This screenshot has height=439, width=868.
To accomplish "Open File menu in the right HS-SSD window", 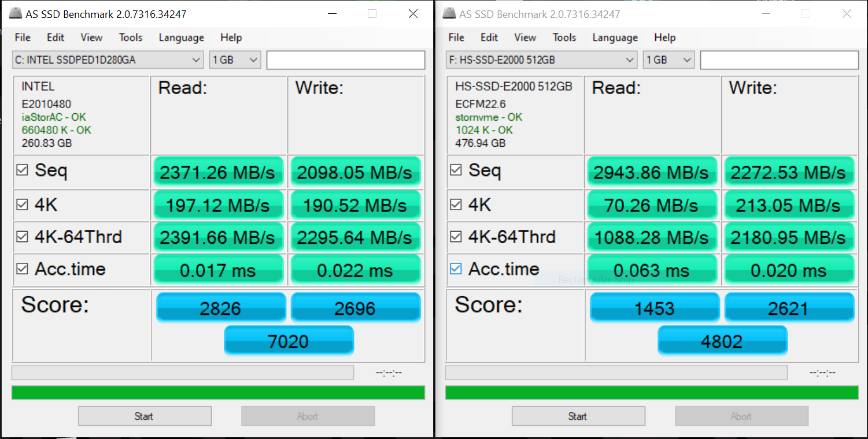I will pos(456,38).
